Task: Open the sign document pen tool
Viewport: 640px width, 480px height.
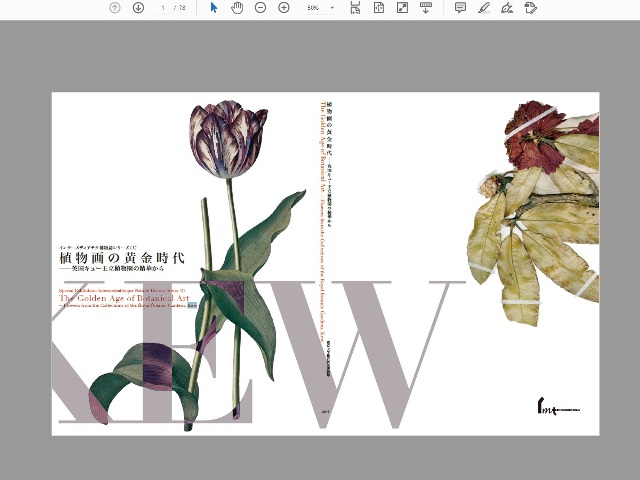Action: point(507,7)
